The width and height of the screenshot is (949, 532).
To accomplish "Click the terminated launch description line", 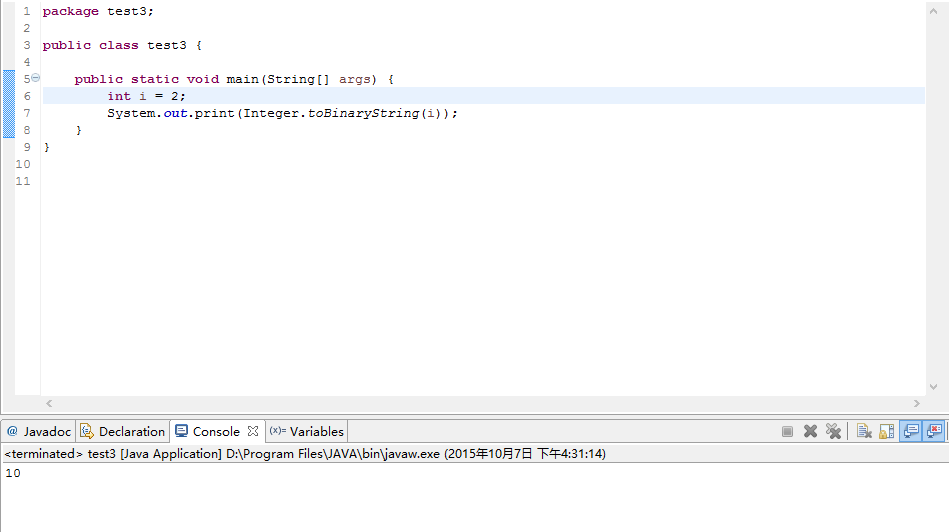I will (x=305, y=453).
